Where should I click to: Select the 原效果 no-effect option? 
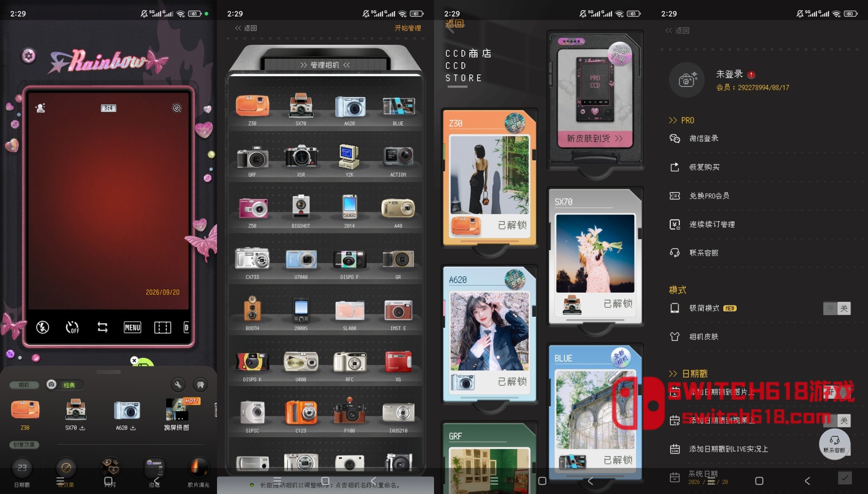66,472
